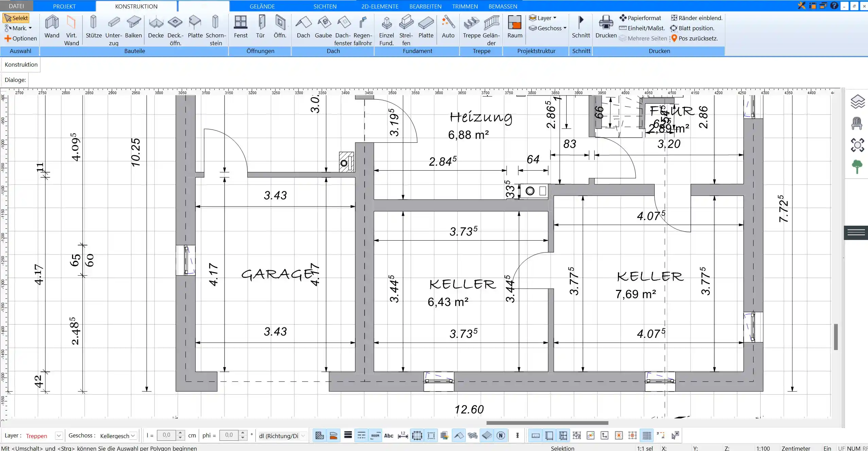
Task: Toggle dashed line style display button
Action: (x=361, y=435)
